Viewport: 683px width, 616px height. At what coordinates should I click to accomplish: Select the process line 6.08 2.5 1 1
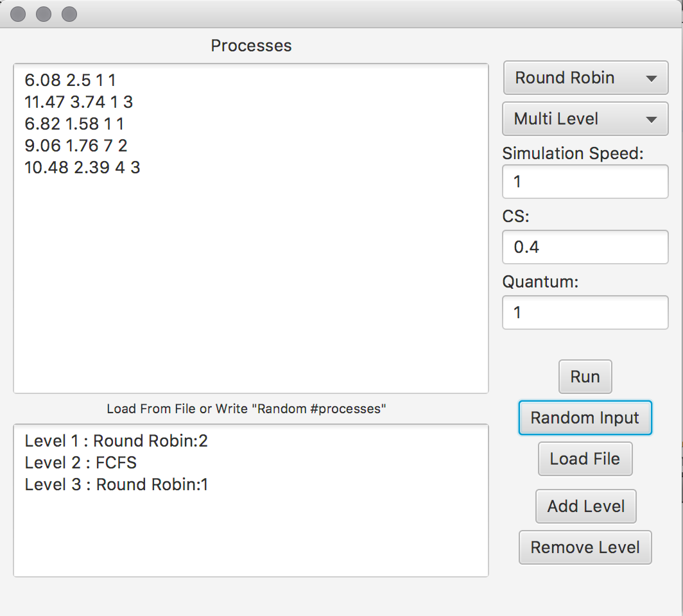coord(71,80)
